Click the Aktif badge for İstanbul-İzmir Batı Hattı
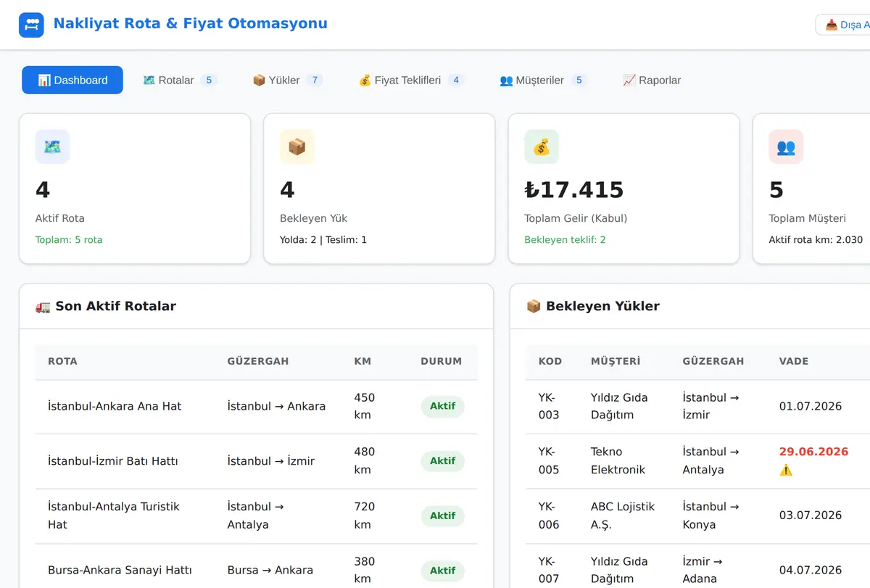The height and width of the screenshot is (588, 870). coord(442,461)
